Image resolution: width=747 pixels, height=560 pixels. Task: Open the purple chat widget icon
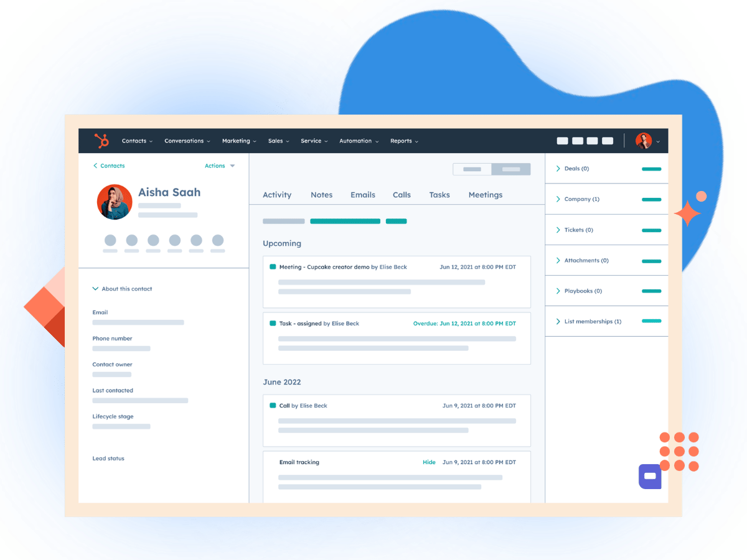[650, 476]
